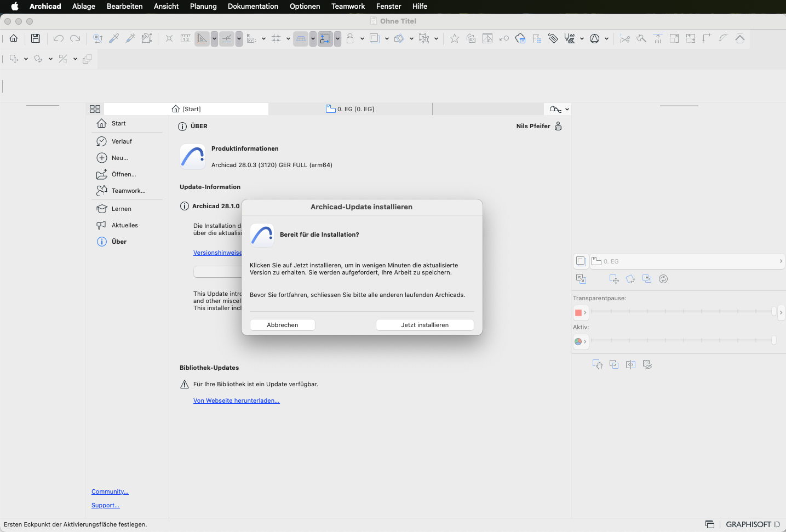
Task: Click the fillet curved corner icon
Action: (x=724, y=38)
